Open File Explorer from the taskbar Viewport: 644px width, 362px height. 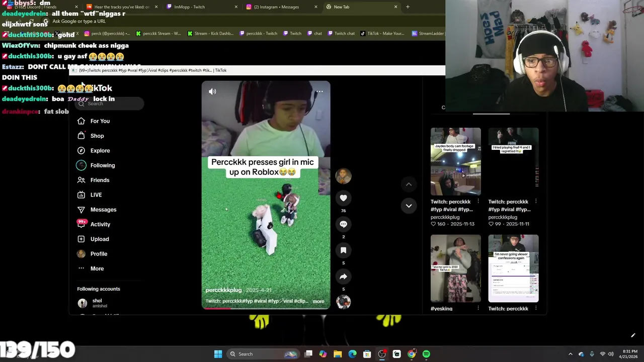click(338, 354)
